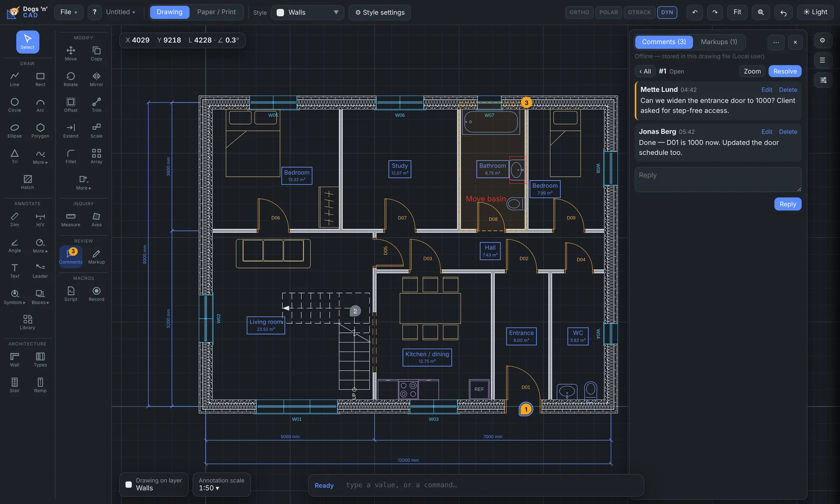Viewport: 840px width, 504px height.
Task: Select the Hatch tool
Action: coord(27,182)
